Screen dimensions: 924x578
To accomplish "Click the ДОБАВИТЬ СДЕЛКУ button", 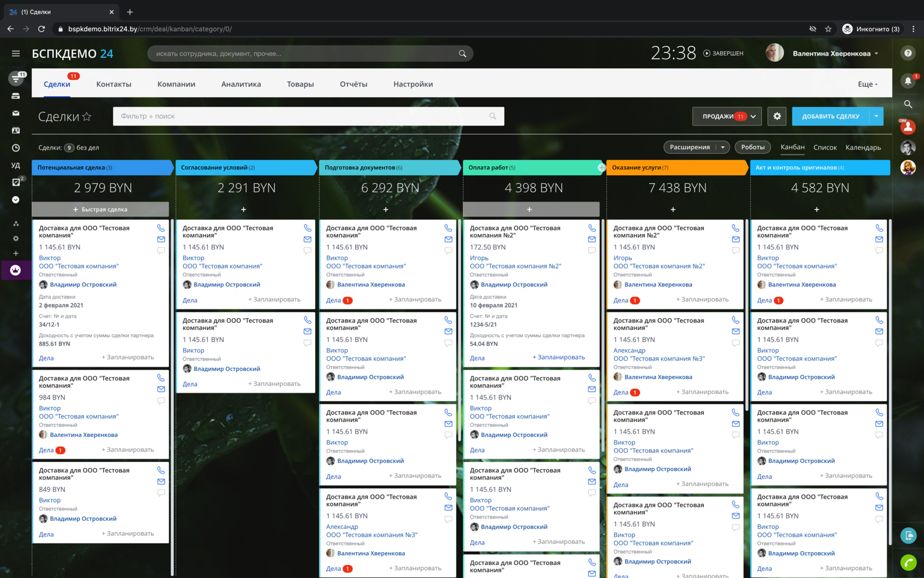I will point(831,116).
